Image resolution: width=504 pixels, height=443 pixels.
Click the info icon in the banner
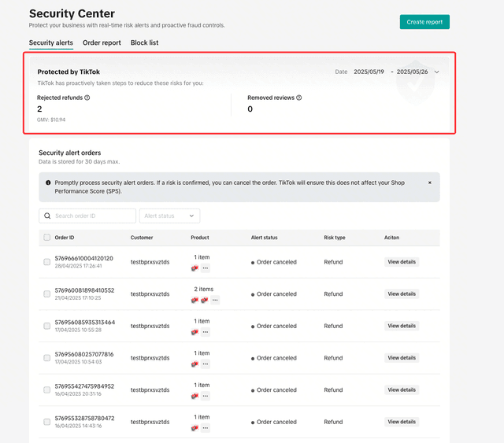(48, 183)
